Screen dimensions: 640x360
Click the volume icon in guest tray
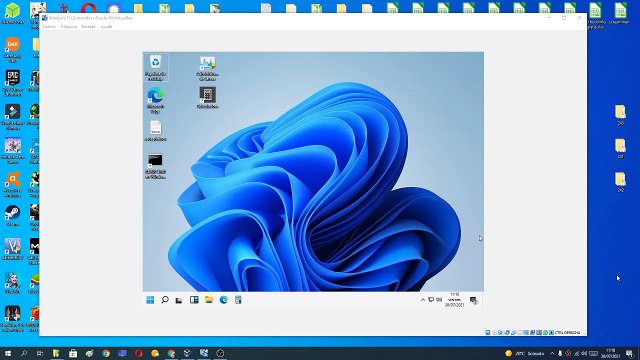(439, 300)
